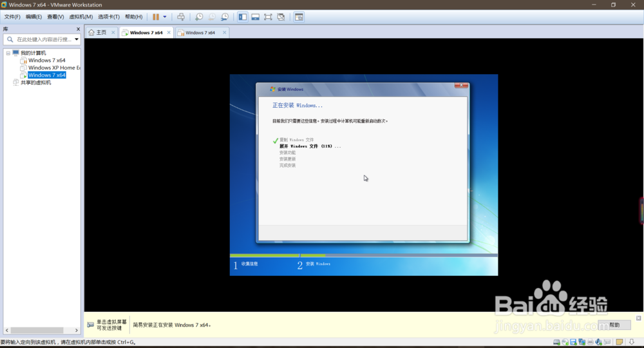Open the 选项卡(T) menu
Viewport: 644px width, 348px height.
109,17
